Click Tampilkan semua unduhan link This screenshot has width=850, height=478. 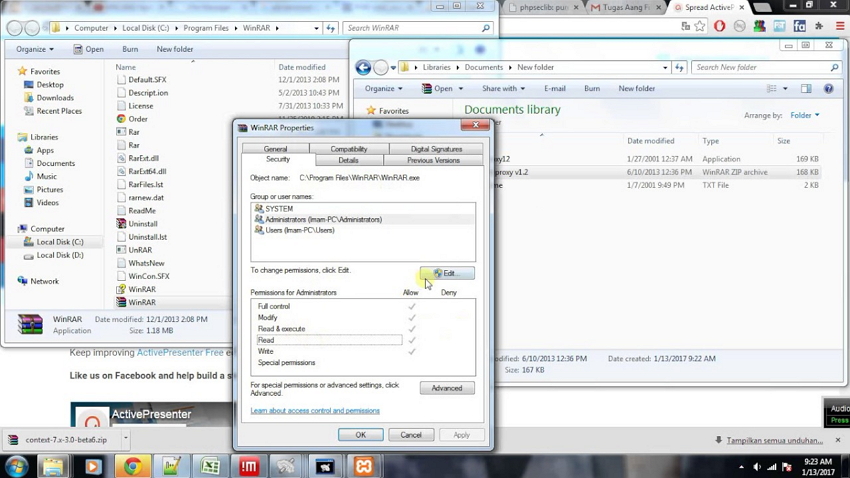coord(775,441)
